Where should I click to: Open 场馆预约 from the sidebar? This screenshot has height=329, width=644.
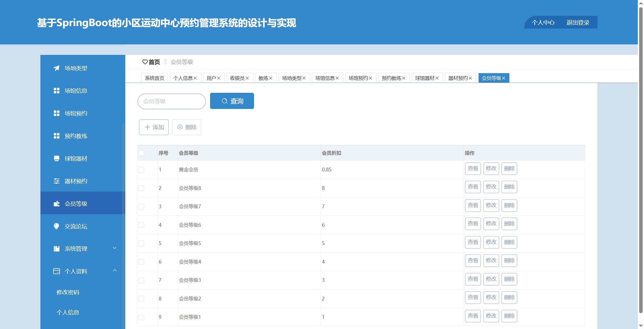[x=83, y=113]
